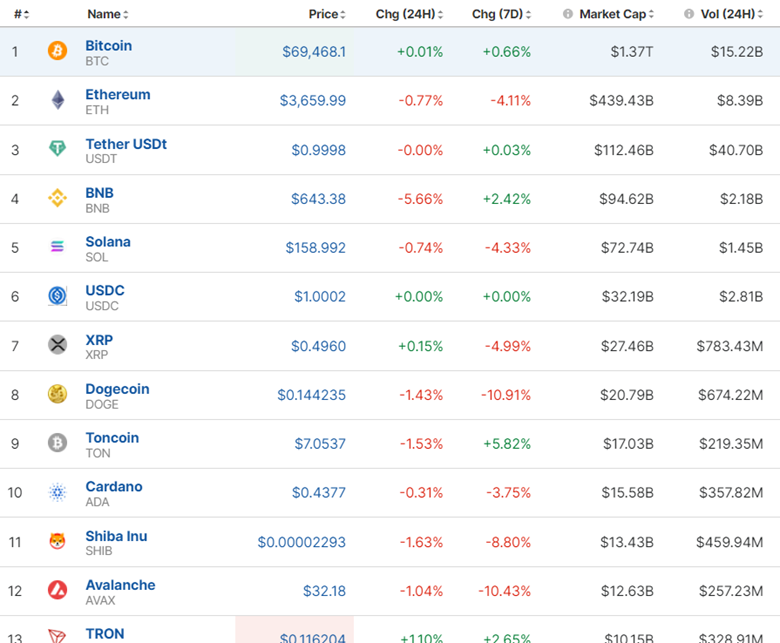The width and height of the screenshot is (780, 643).
Task: Click BNB price $643.38
Action: tap(318, 199)
